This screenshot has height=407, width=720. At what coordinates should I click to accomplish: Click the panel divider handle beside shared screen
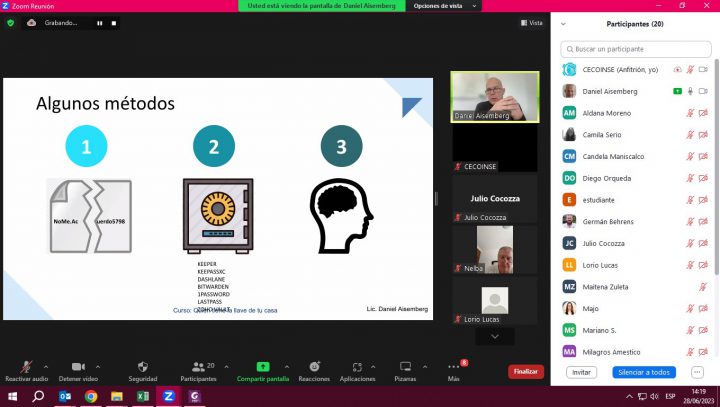click(436, 198)
